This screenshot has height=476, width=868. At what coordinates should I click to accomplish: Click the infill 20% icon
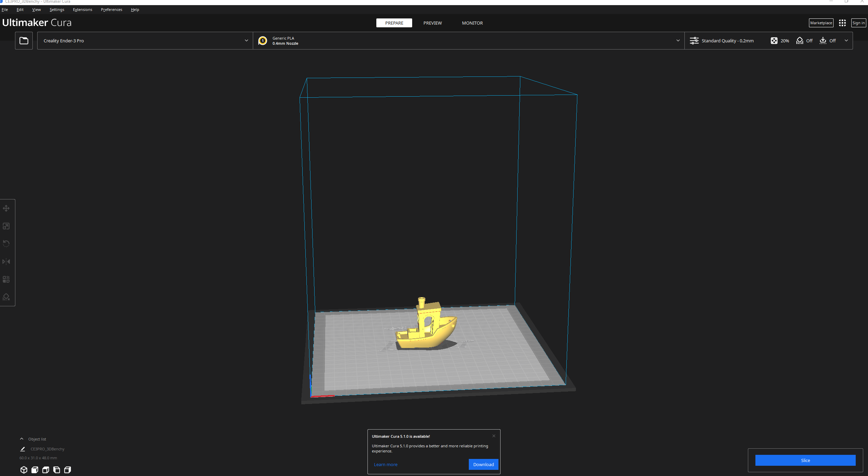click(774, 41)
